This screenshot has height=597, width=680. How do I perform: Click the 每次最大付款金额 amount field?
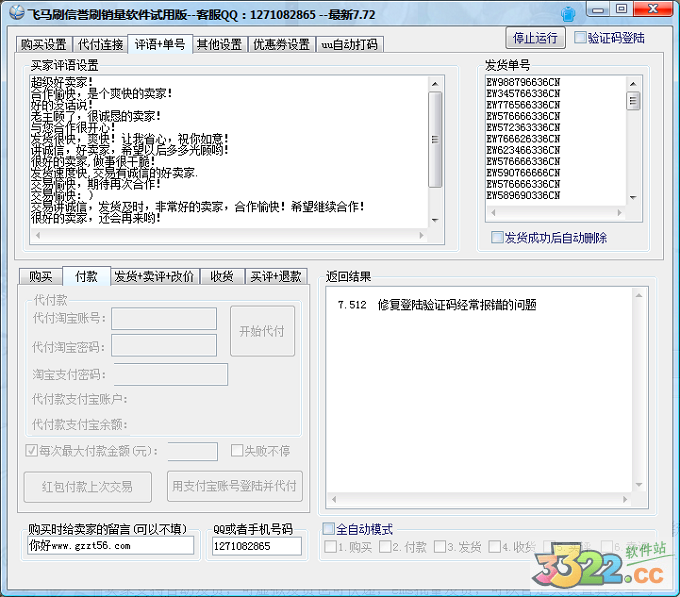point(193,451)
